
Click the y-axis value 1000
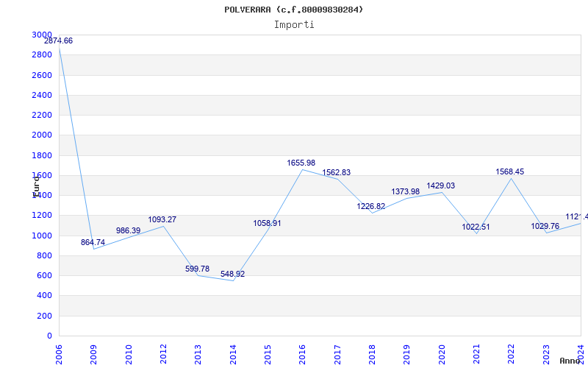[x=42, y=236]
